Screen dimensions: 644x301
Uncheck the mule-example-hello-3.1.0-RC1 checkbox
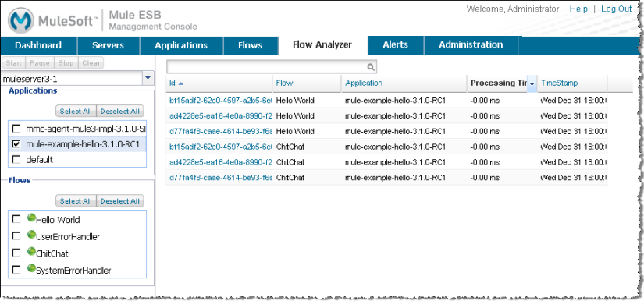pos(16,144)
